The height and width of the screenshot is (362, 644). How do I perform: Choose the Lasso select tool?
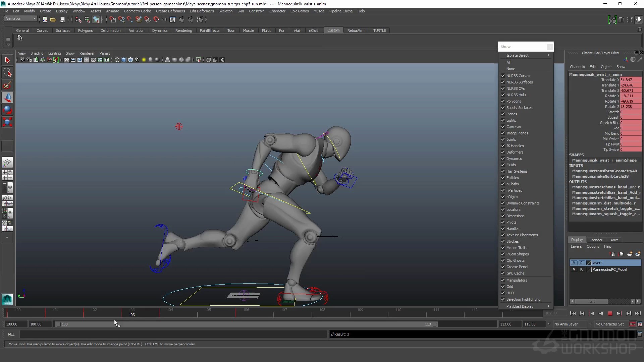click(7, 73)
